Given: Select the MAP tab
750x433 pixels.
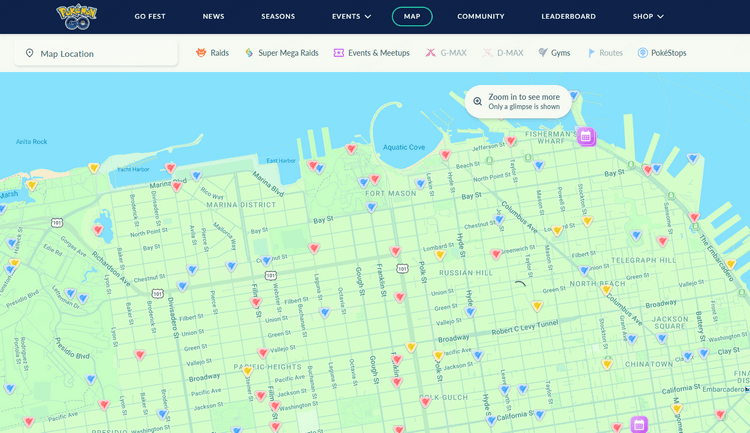Looking at the screenshot, I should pyautogui.click(x=412, y=16).
